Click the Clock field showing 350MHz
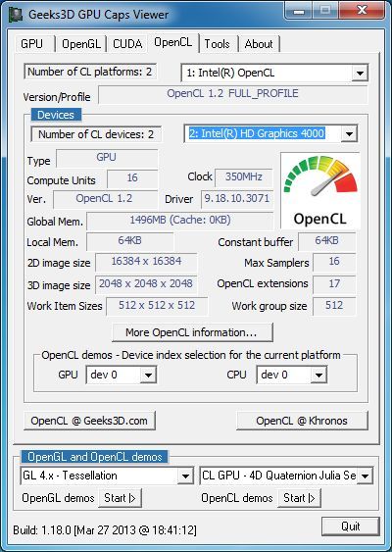The width and height of the screenshot is (392, 552). pos(243,177)
